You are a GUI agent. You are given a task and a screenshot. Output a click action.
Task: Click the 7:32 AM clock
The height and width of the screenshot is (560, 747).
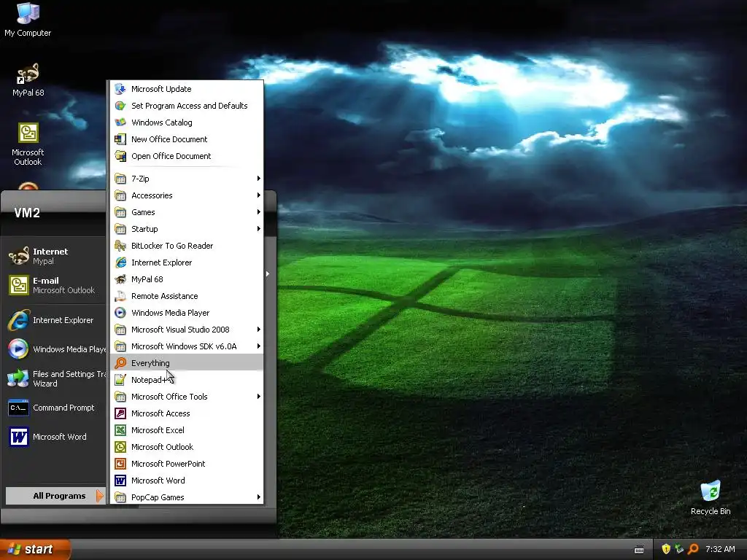tap(720, 549)
